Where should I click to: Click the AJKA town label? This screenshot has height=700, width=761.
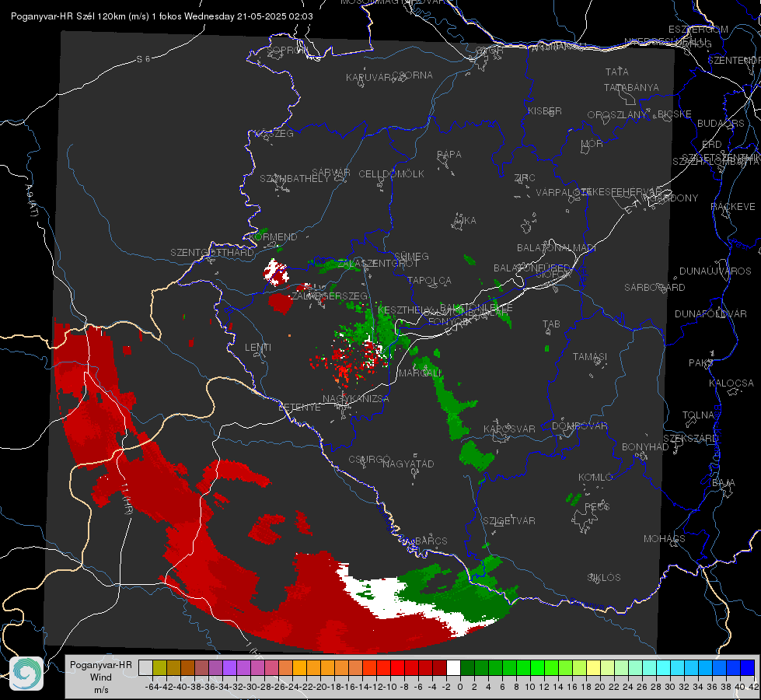465,220
